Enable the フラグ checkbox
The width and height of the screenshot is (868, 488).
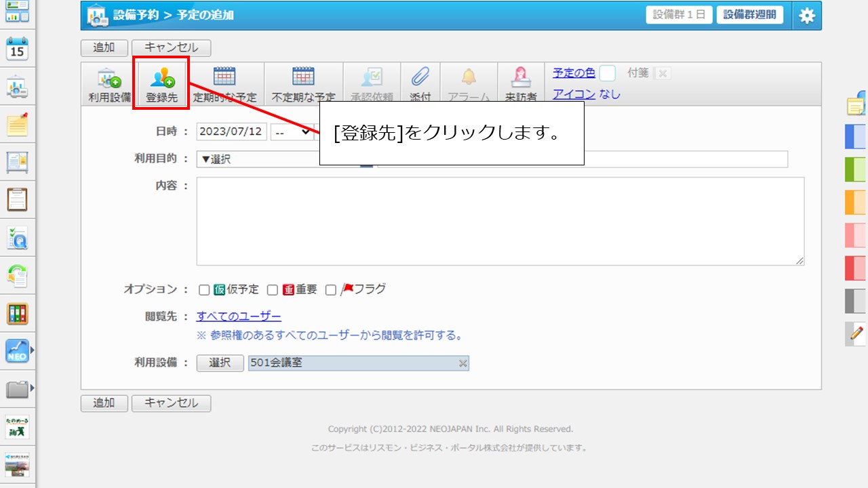coord(330,289)
